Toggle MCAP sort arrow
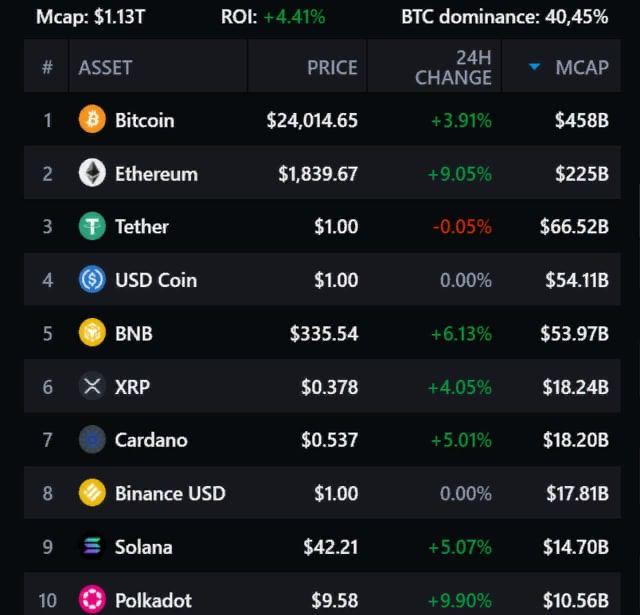 click(535, 67)
